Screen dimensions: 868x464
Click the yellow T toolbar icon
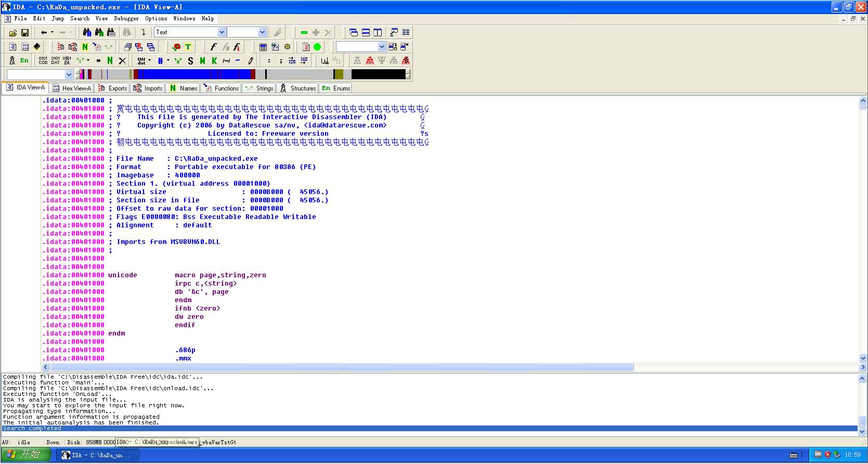pos(188,47)
